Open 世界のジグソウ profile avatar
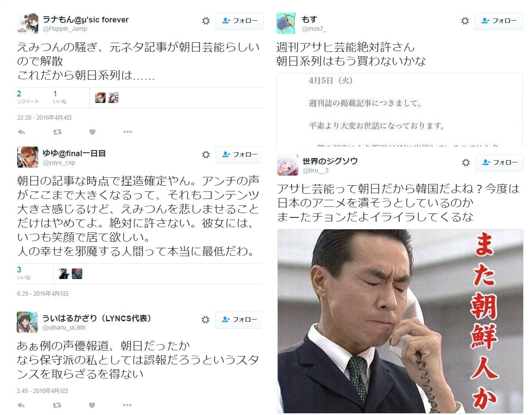 [x=288, y=165]
